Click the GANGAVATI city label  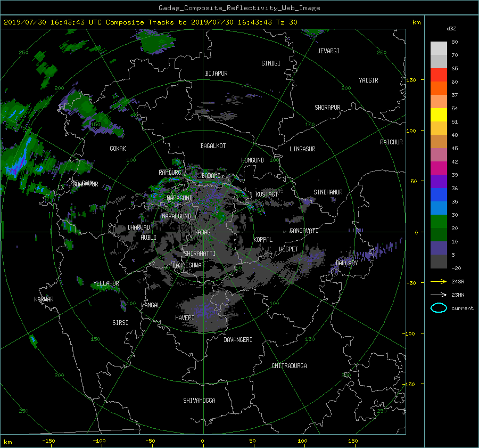(304, 231)
